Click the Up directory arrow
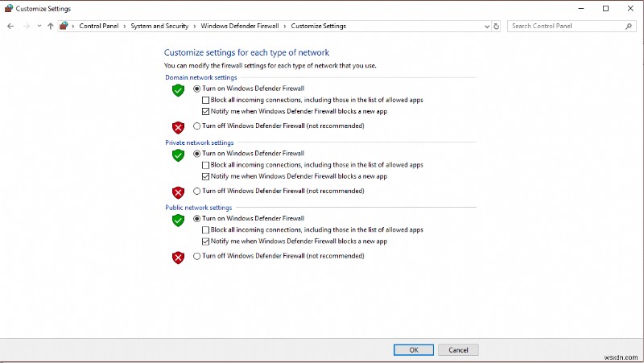The height and width of the screenshot is (363, 644). coord(51,26)
